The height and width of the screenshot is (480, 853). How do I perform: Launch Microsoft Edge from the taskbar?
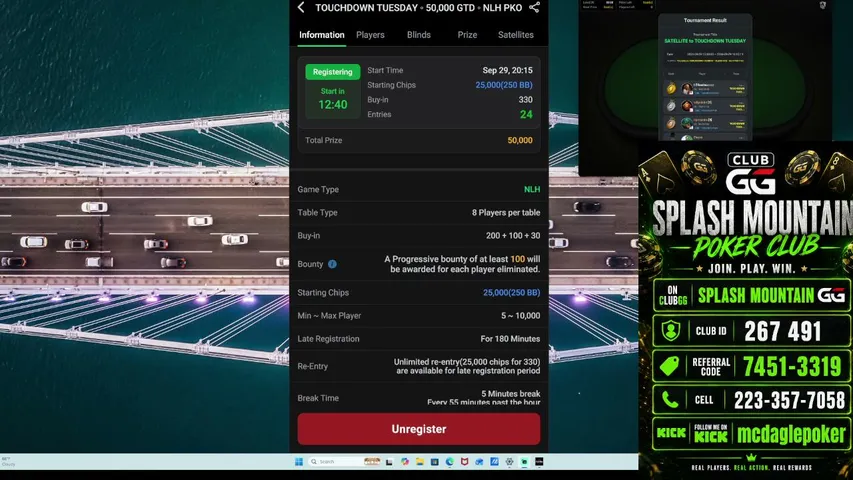[449, 461]
